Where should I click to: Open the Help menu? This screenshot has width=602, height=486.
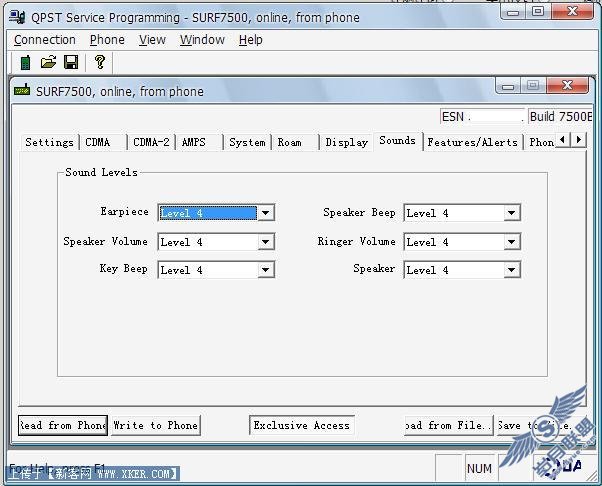click(x=251, y=40)
